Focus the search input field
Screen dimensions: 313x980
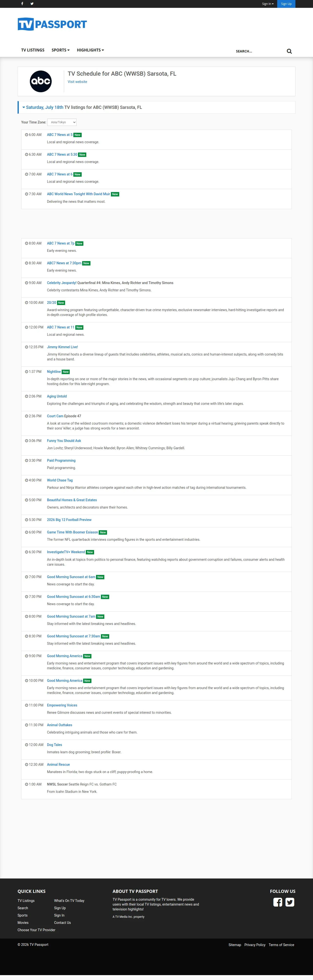pyautogui.click(x=259, y=51)
